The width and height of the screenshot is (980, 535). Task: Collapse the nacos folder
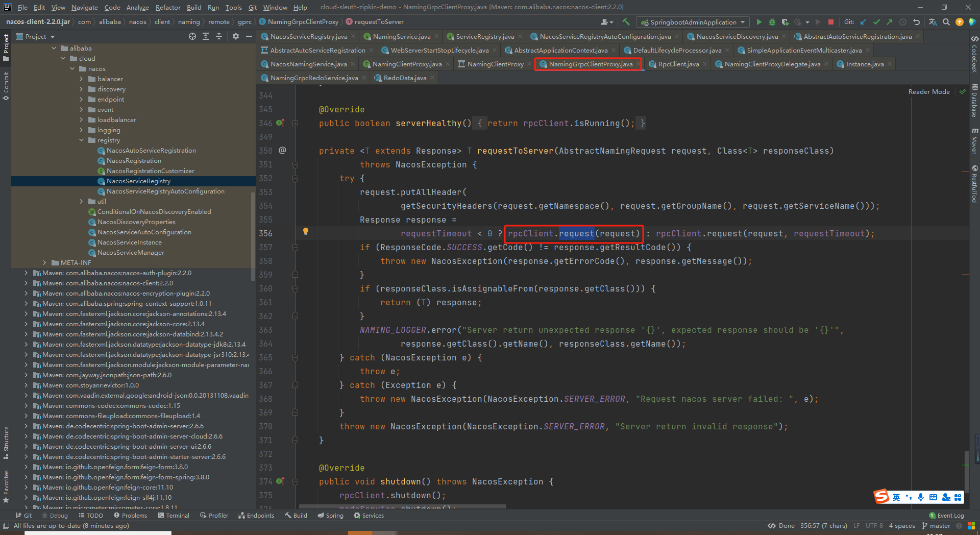point(72,69)
